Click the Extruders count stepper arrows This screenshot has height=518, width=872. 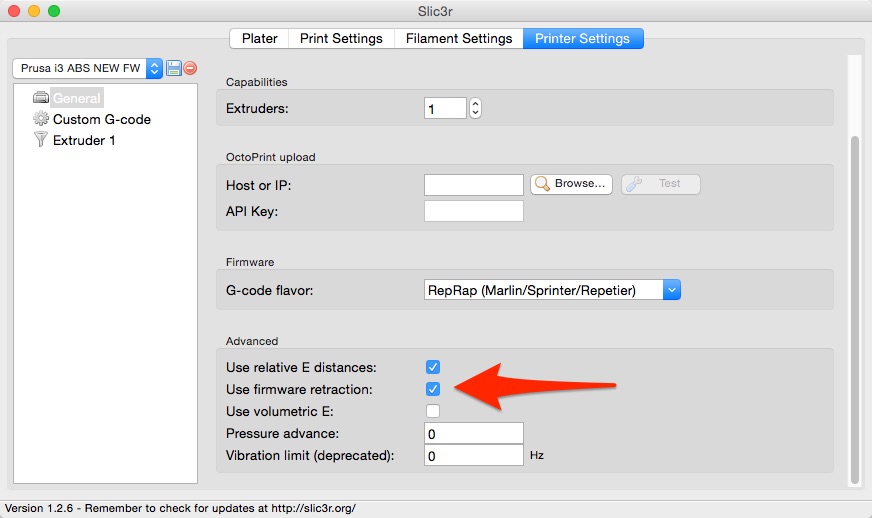tap(475, 108)
